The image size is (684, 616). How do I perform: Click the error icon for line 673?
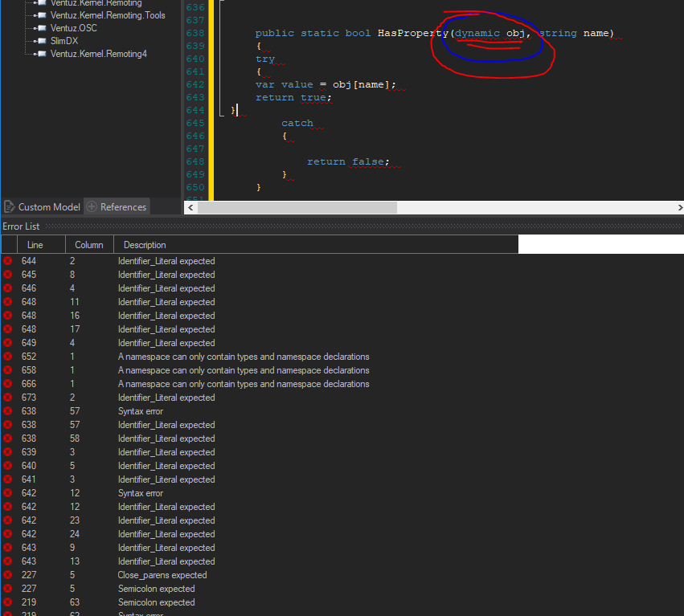click(8, 398)
